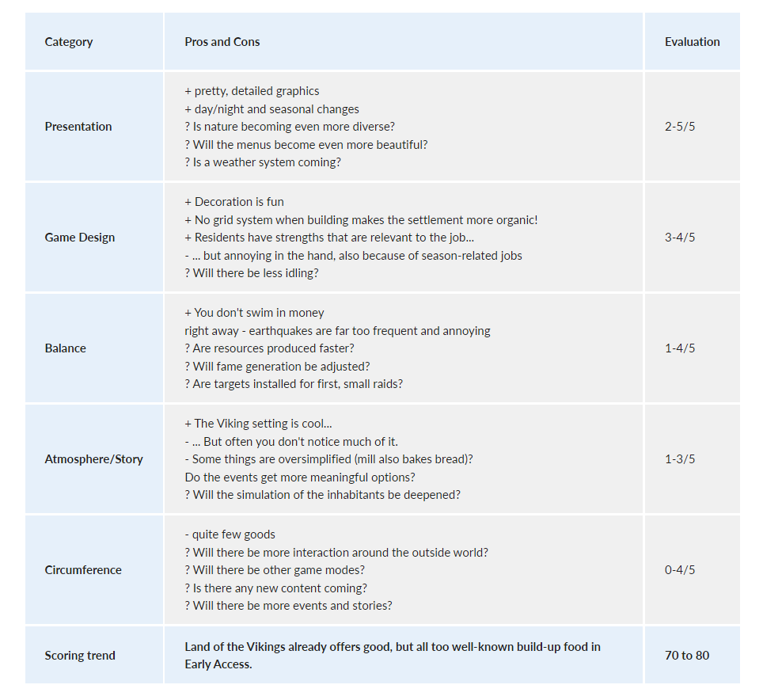Click the 1-3/5 Atmosphere evaluation
This screenshot has height=700, width=763.
680,459
